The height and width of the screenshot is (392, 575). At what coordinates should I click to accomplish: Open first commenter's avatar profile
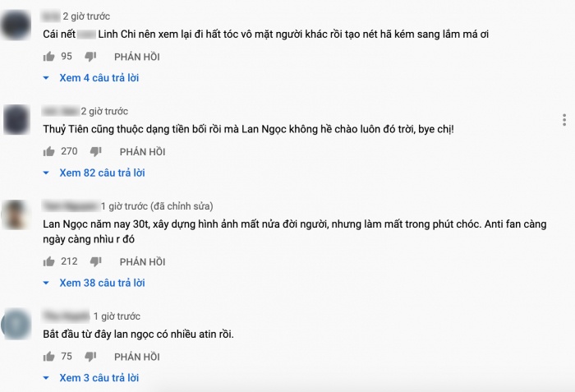(x=17, y=25)
